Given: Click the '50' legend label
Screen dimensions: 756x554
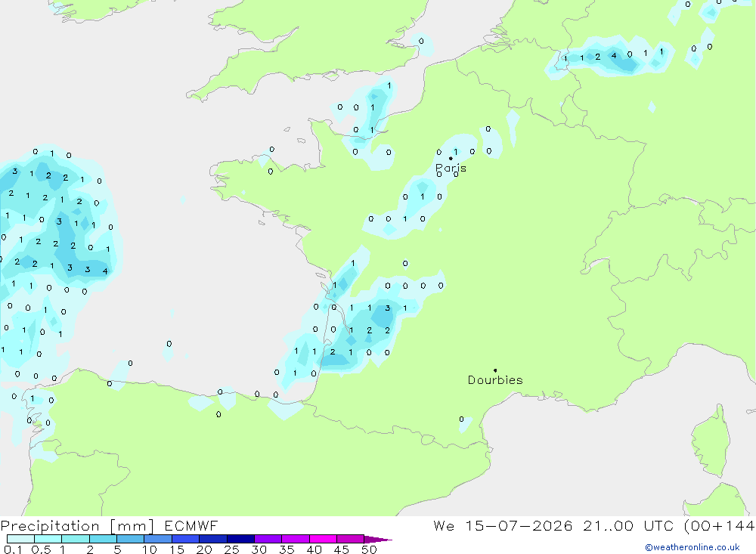Looking at the screenshot, I should [369, 549].
